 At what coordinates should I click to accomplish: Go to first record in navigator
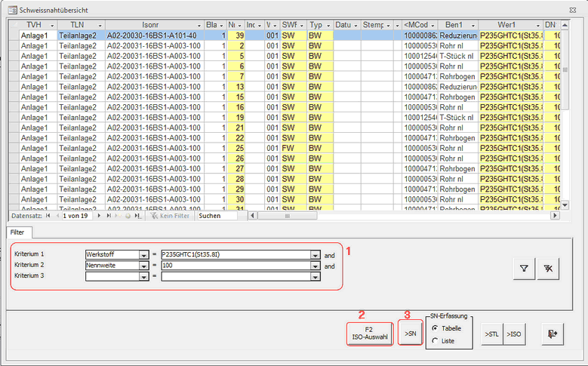48,216
